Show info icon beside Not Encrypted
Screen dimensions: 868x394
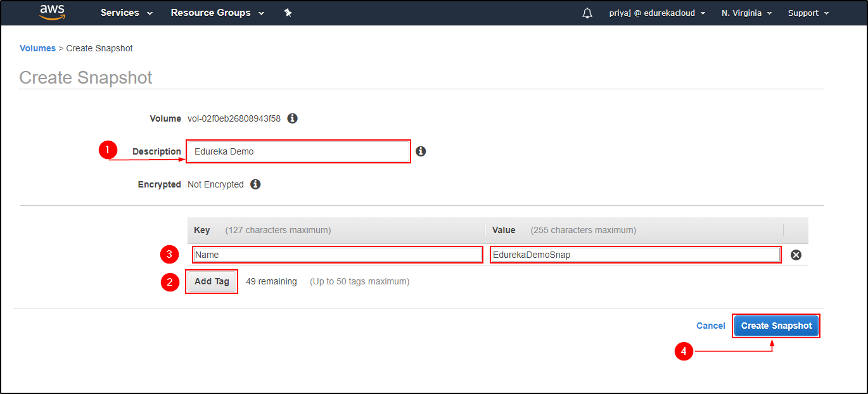(x=255, y=184)
